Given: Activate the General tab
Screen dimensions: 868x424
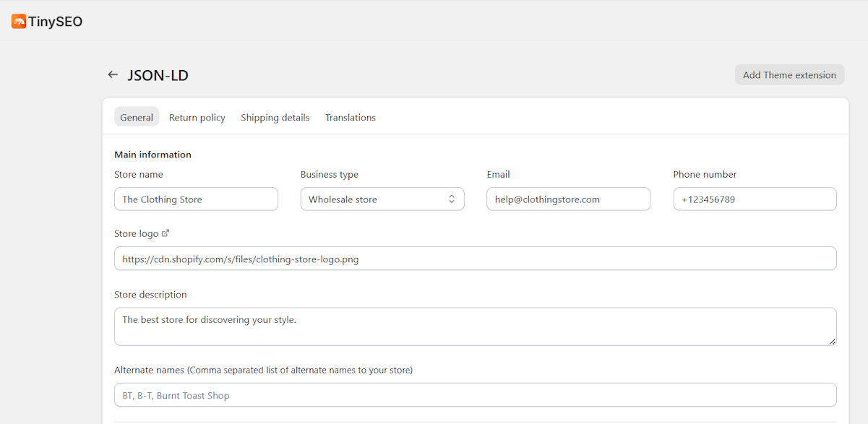Looking at the screenshot, I should pyautogui.click(x=137, y=117).
